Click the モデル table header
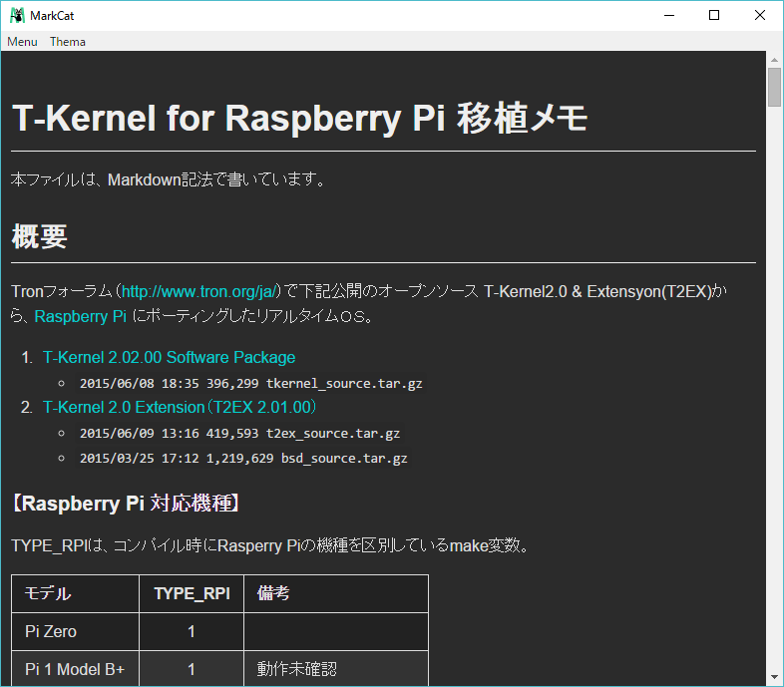This screenshot has width=784, height=687. (75, 593)
